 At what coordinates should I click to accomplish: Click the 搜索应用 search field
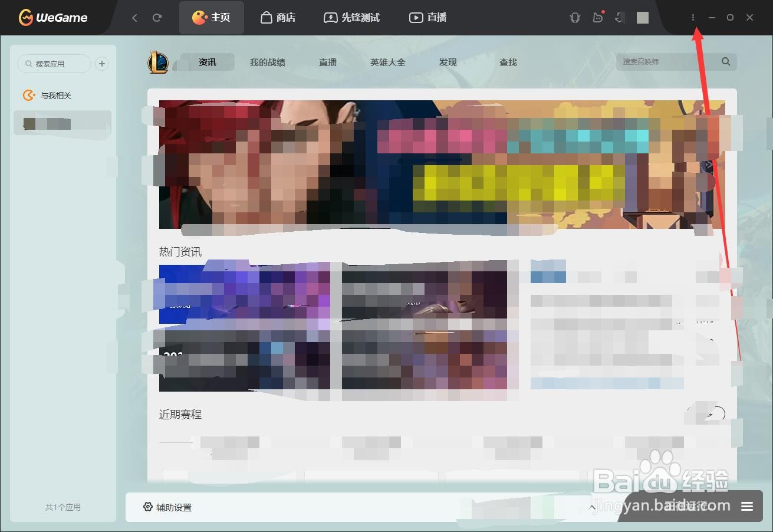click(54, 64)
